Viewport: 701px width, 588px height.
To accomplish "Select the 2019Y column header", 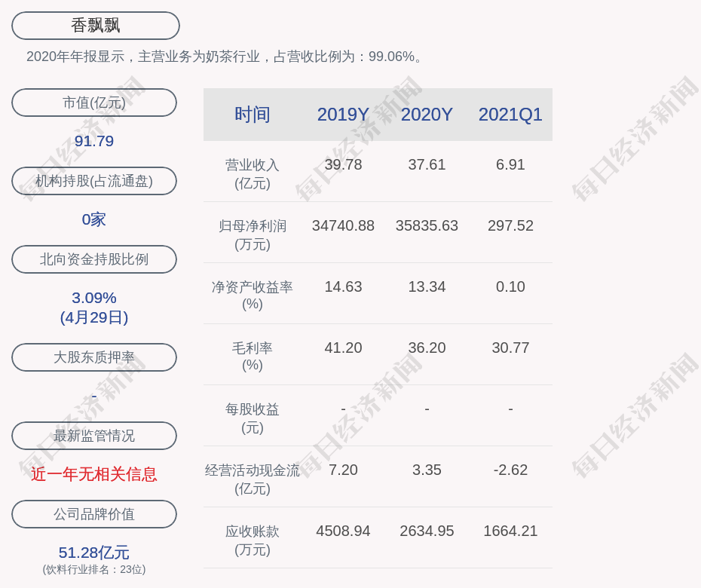I will click(343, 115).
